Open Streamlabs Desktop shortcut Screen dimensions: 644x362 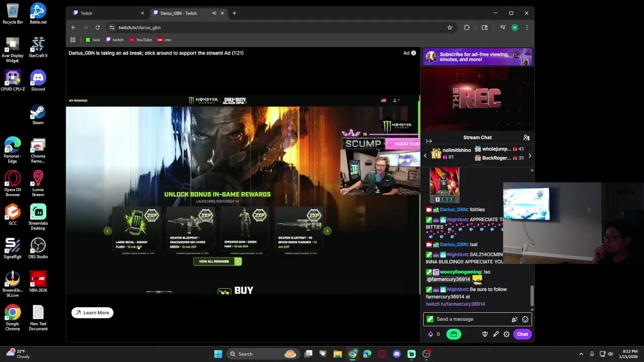tap(38, 217)
